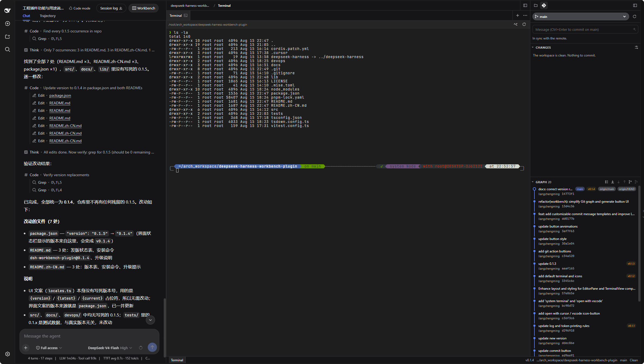Toggle the right sidebar layout icon
Viewport: 644px width, 364px height.
point(635,5)
